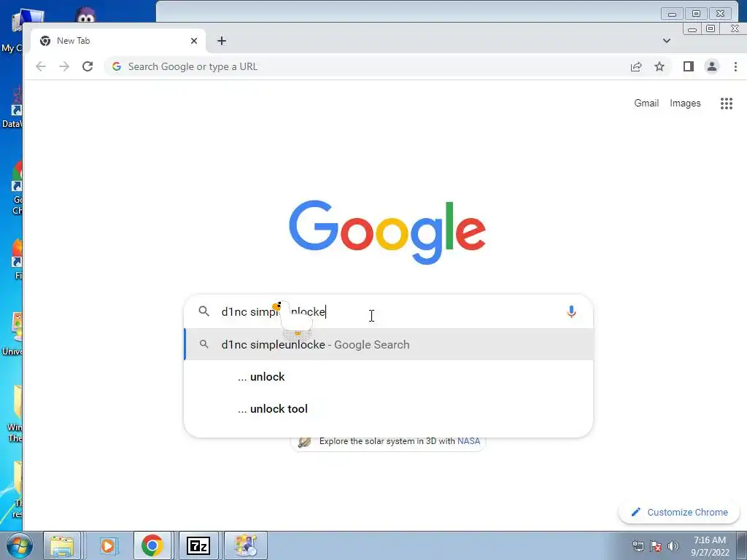Bookmark this tab with the star icon
The height and width of the screenshot is (560, 747).
click(x=659, y=66)
